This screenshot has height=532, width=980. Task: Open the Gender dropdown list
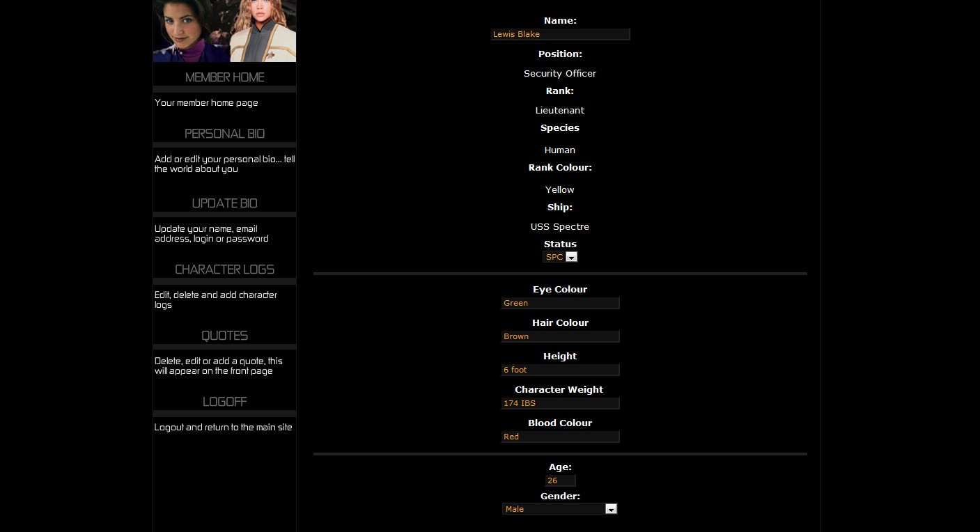[x=611, y=509]
